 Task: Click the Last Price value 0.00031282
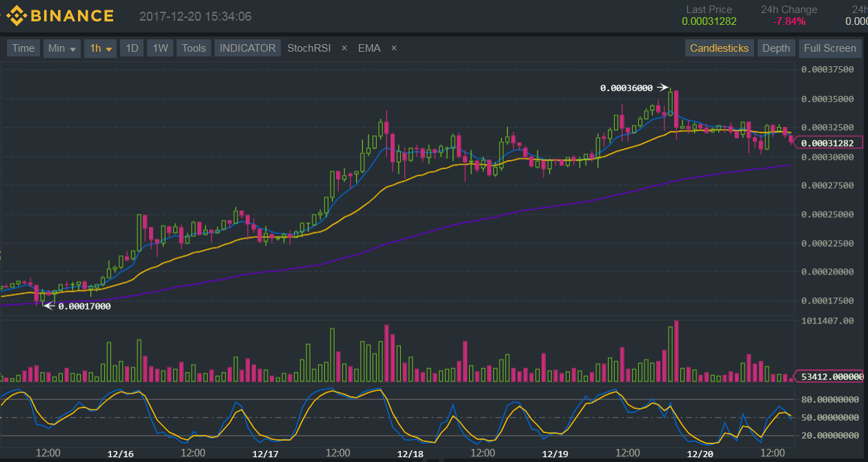pos(709,21)
